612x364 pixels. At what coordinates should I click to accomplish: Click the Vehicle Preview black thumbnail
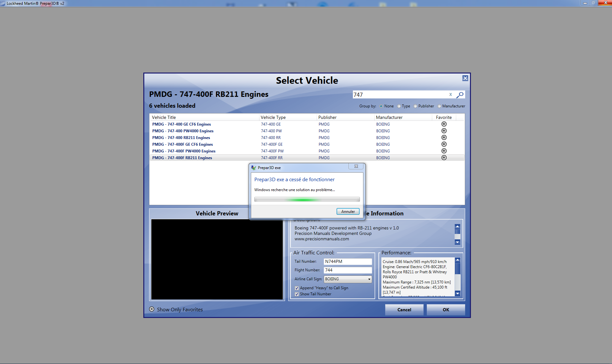click(217, 259)
